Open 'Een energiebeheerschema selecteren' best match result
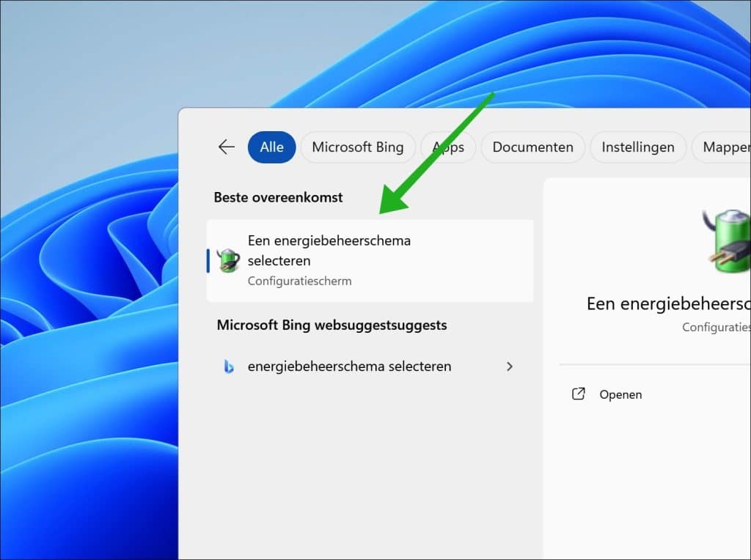 [x=329, y=250]
